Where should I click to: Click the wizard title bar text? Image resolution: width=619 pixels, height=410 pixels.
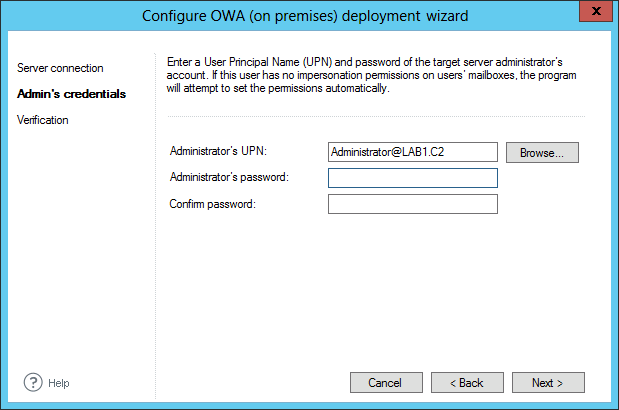click(x=305, y=16)
